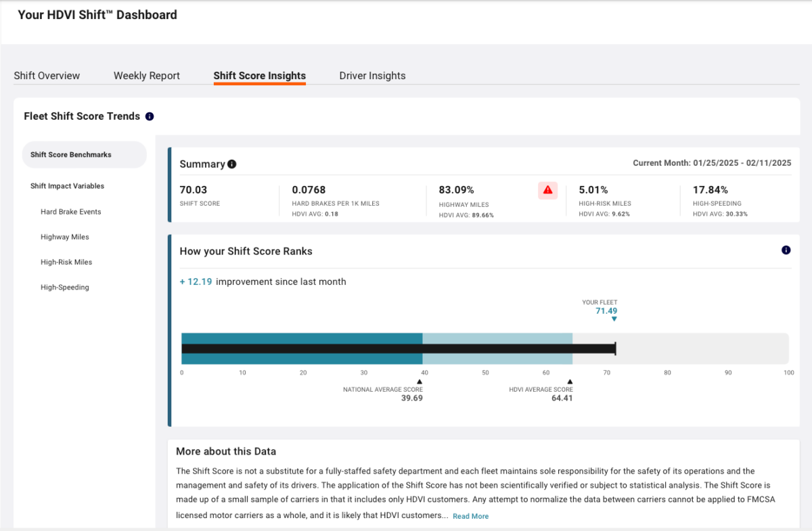
Task: Go to the Driver Insights tab
Action: click(x=372, y=76)
